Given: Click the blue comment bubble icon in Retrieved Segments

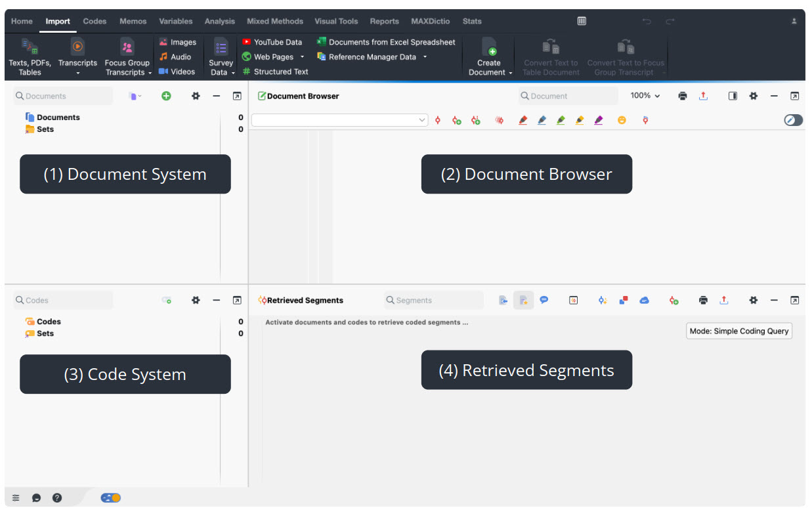Looking at the screenshot, I should coord(544,300).
